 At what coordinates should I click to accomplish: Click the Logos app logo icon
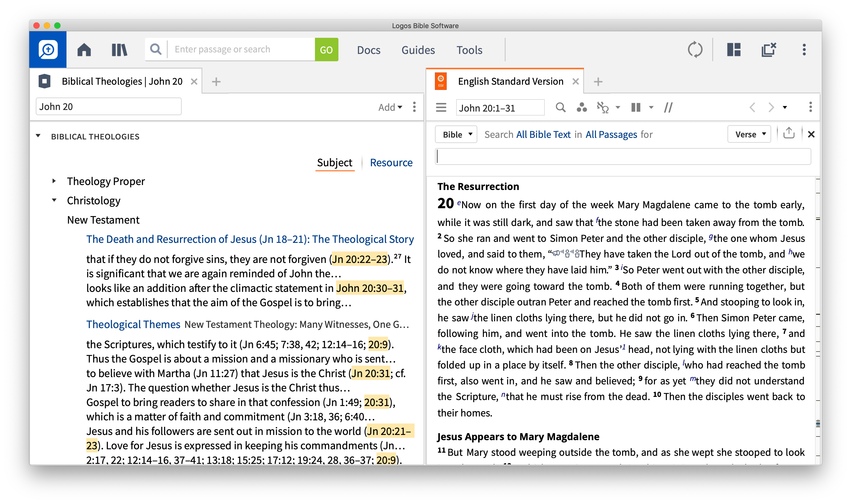pos(47,50)
